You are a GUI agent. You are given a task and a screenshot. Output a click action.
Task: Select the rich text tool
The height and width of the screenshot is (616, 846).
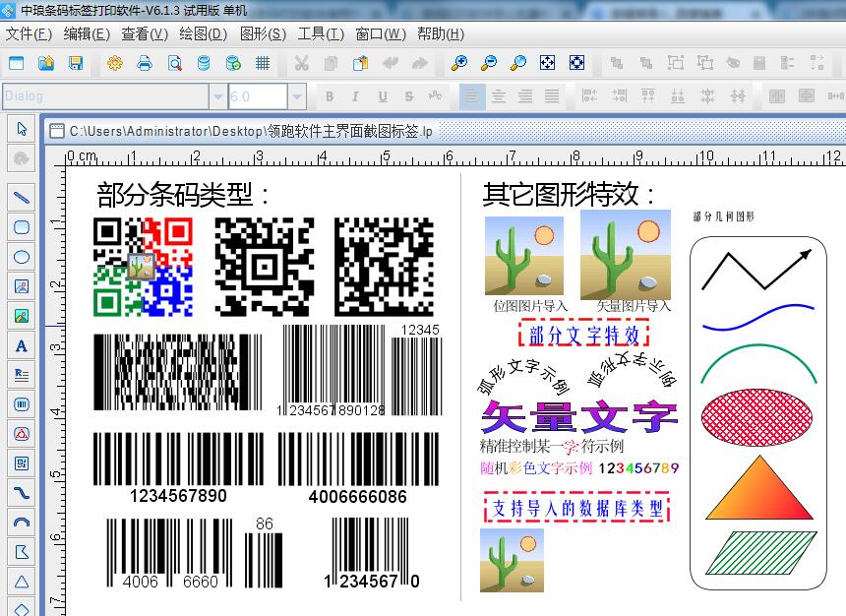22,375
